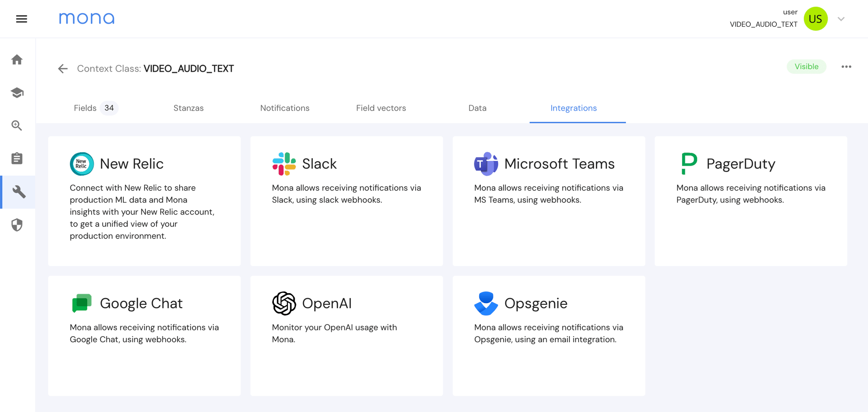Open the New Relic integration title
Image resolution: width=868 pixels, height=412 pixels.
[132, 164]
